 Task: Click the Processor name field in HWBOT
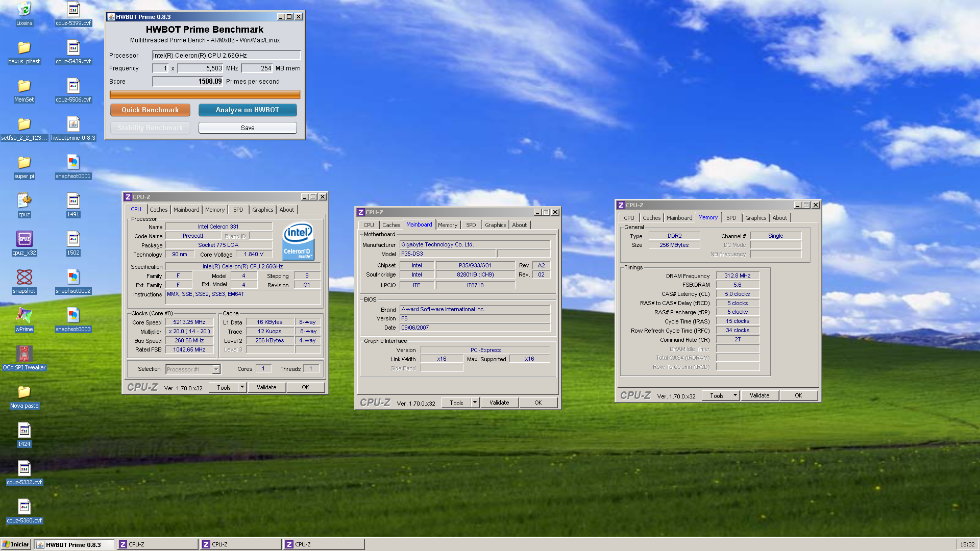226,56
